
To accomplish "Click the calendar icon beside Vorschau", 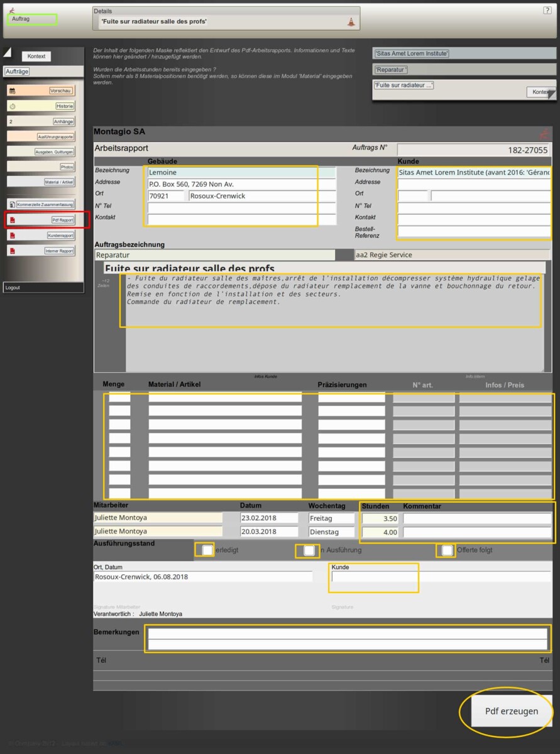I will point(12,91).
